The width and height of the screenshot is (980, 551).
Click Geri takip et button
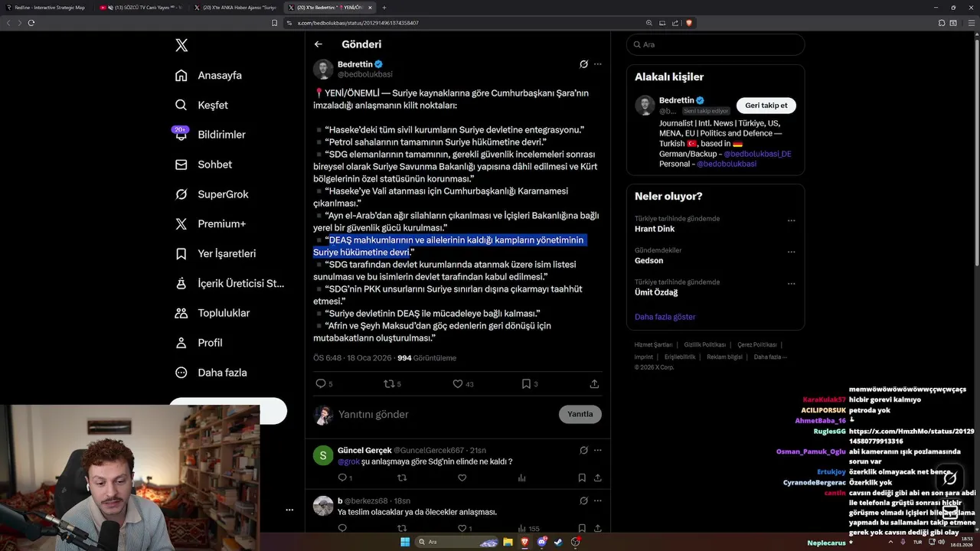(766, 106)
